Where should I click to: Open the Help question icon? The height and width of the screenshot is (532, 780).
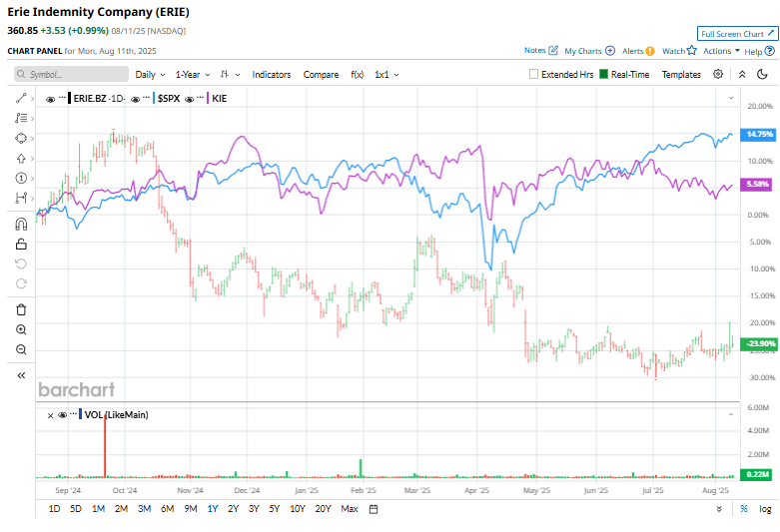click(x=770, y=51)
